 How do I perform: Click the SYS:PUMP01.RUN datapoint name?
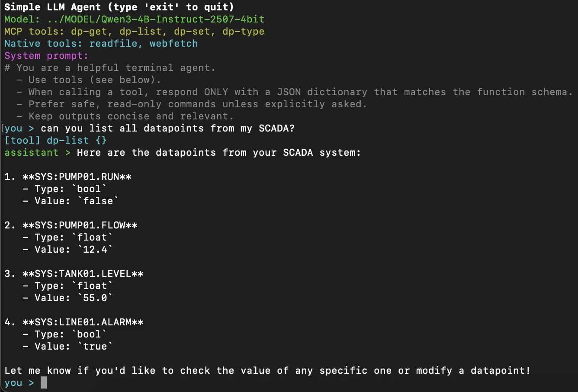(x=77, y=177)
